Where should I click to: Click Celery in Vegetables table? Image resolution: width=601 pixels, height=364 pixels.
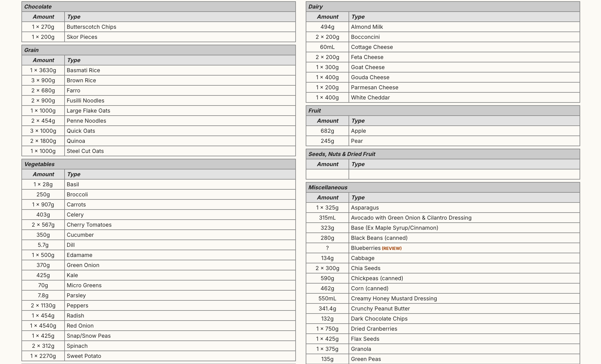tap(159, 215)
